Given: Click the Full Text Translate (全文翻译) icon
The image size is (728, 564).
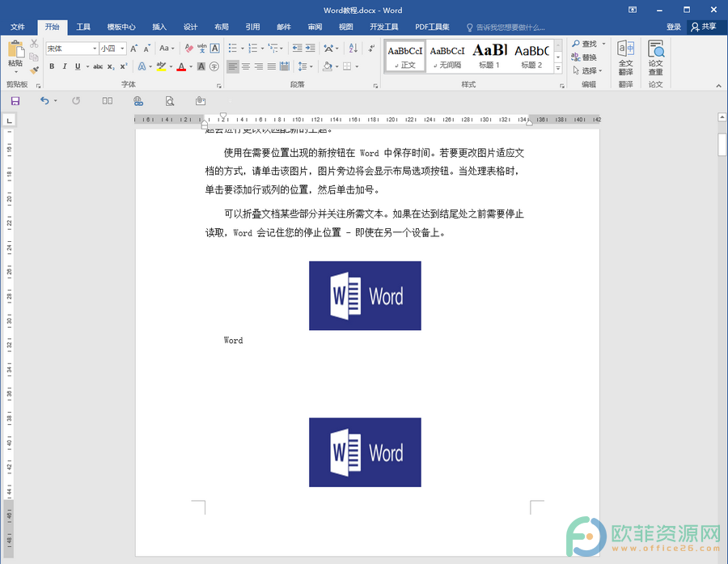Looking at the screenshot, I should [626, 57].
